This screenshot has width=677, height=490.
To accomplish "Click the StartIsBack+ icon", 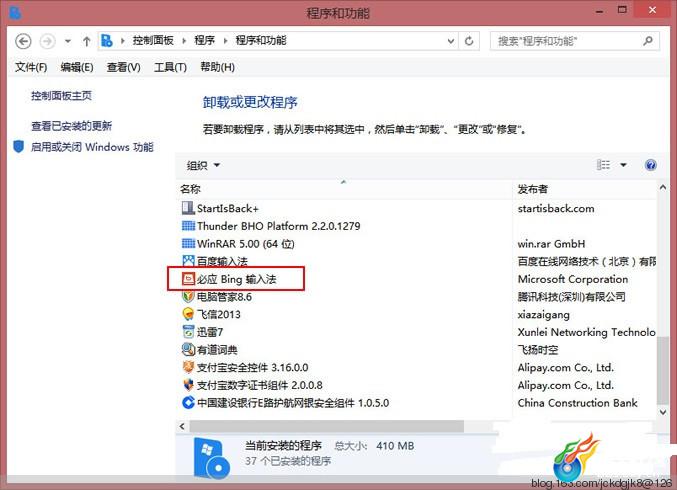I will pos(188,208).
